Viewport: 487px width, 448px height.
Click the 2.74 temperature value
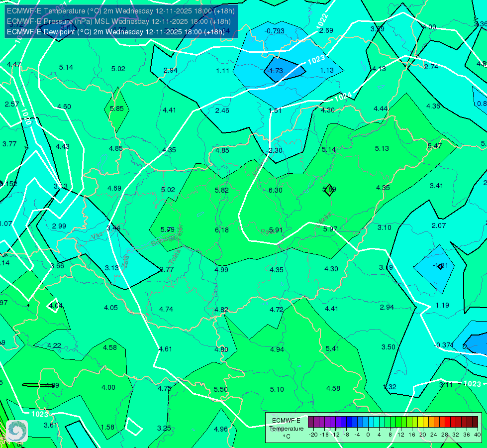tap(431, 67)
